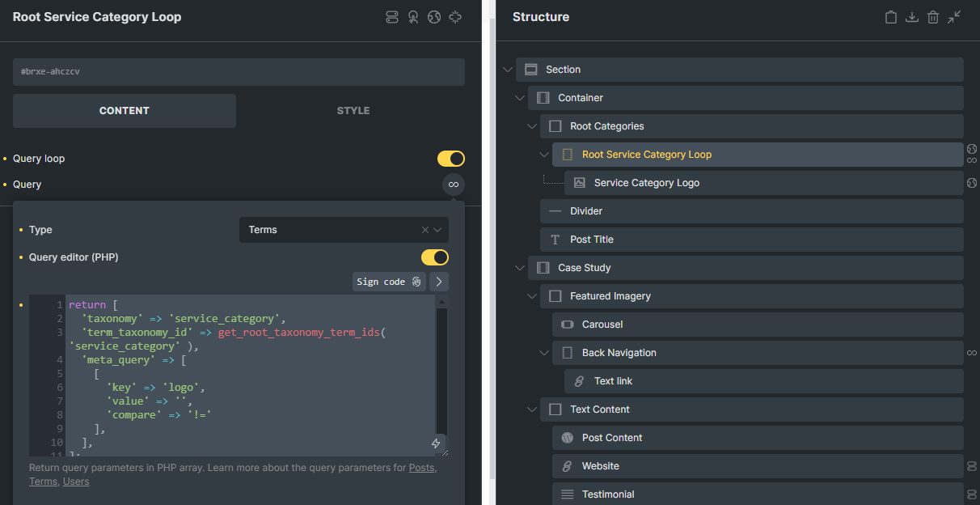Viewport: 980px width, 505px height.
Task: Collapse the Back Navigation node
Action: coord(544,353)
